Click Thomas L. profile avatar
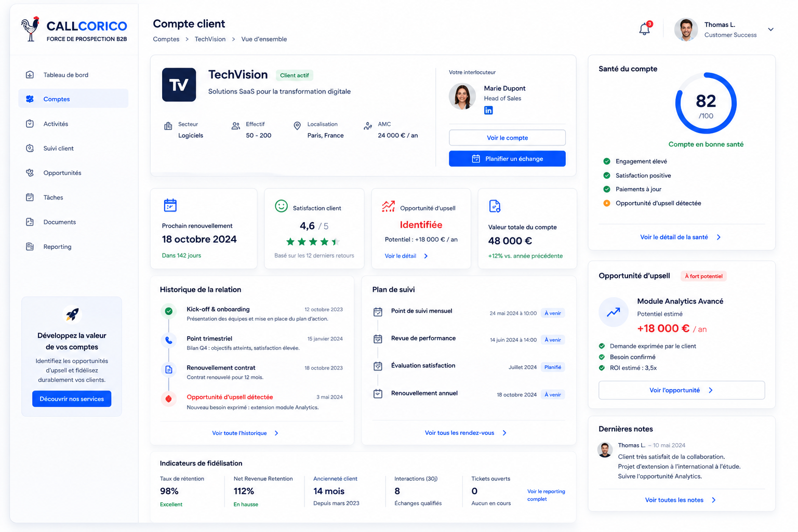798x532 pixels. click(x=686, y=30)
